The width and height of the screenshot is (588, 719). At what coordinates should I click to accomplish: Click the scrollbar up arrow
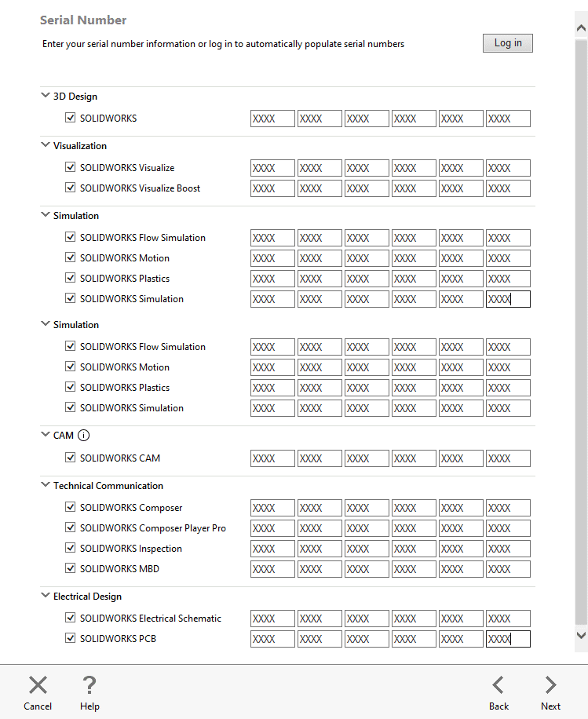tap(581, 28)
